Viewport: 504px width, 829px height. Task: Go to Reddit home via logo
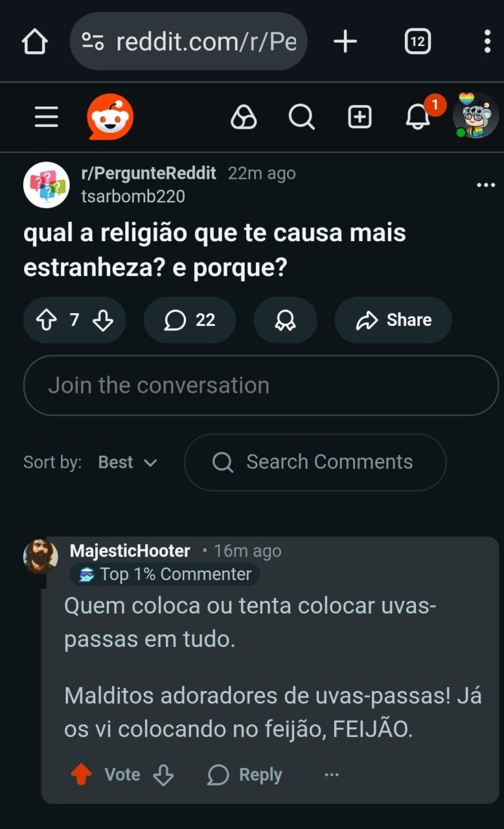click(110, 118)
